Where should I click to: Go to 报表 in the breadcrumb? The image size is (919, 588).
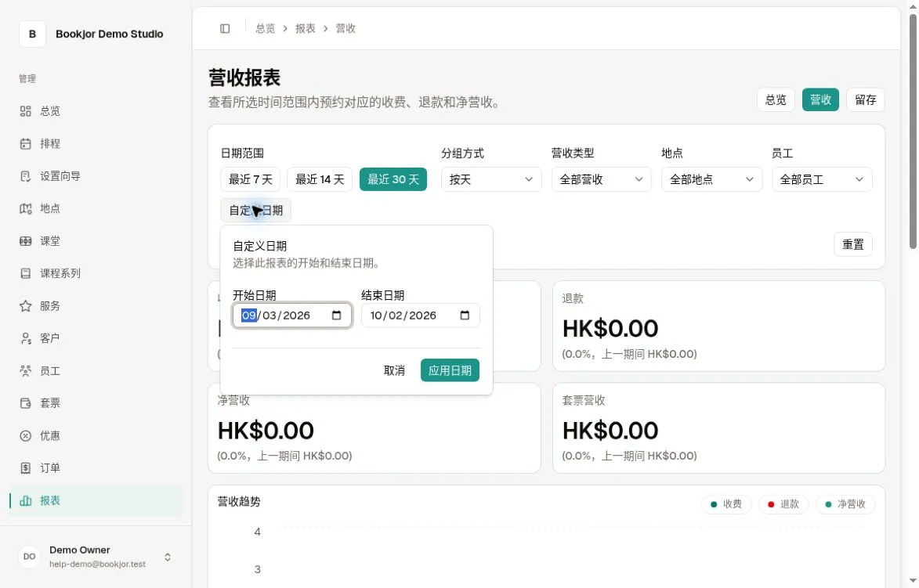pos(306,29)
